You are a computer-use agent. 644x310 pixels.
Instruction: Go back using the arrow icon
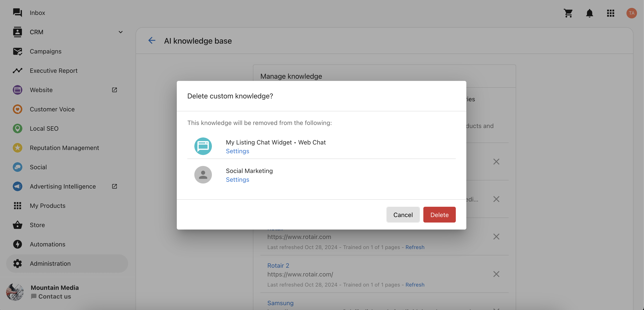tap(152, 41)
